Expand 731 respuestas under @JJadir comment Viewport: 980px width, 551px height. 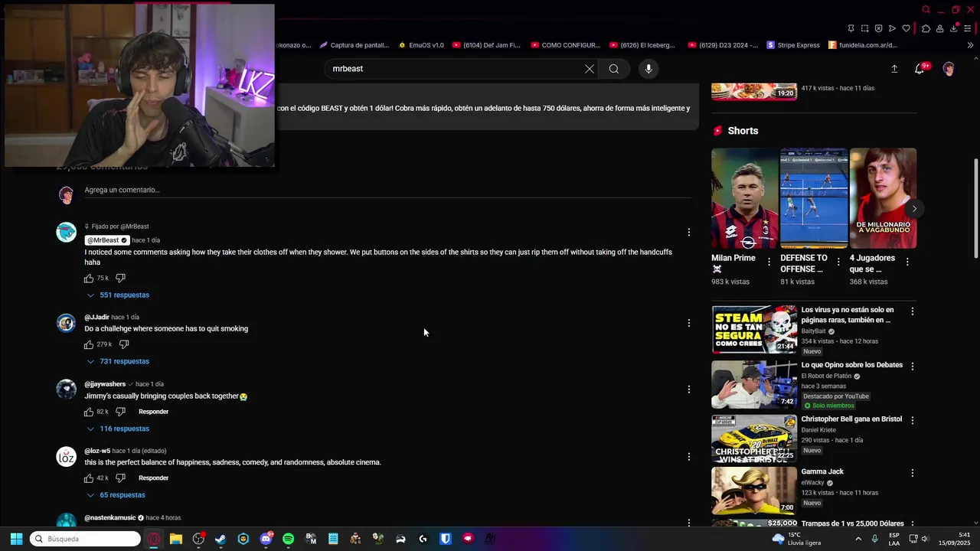[x=118, y=361]
